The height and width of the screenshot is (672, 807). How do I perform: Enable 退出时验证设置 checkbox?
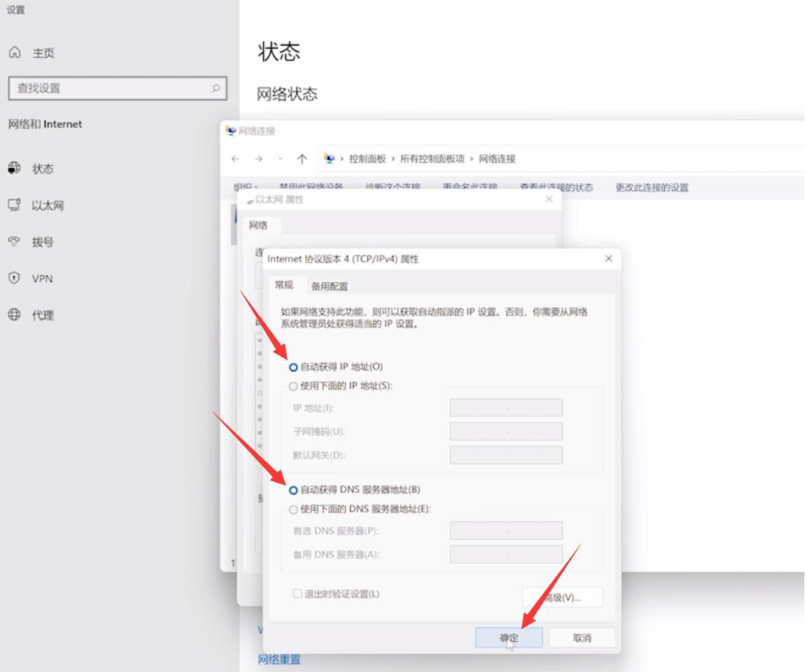click(x=297, y=594)
